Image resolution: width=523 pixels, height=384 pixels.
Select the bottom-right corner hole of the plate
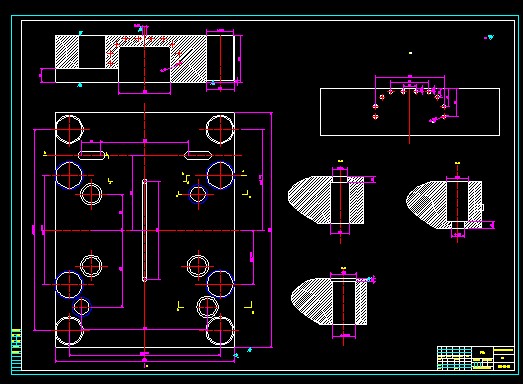coord(220,331)
